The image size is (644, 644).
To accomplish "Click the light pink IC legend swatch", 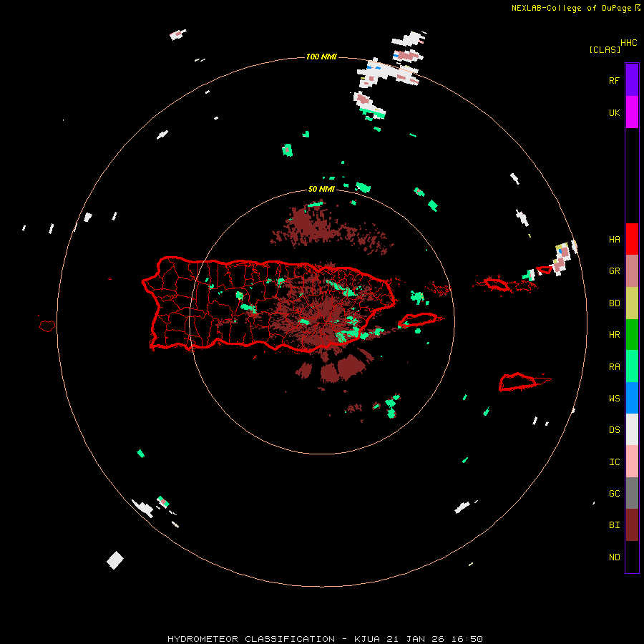I will [632, 462].
